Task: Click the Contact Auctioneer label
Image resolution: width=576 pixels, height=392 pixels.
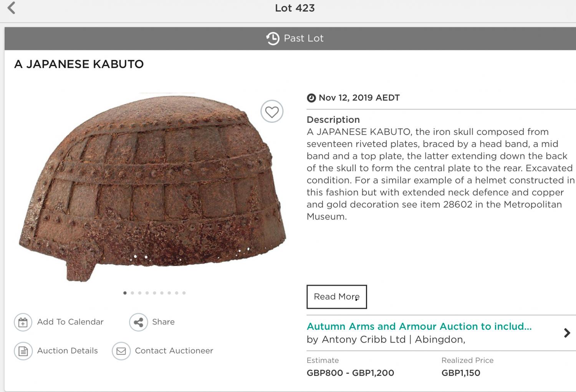Action: 174,351
